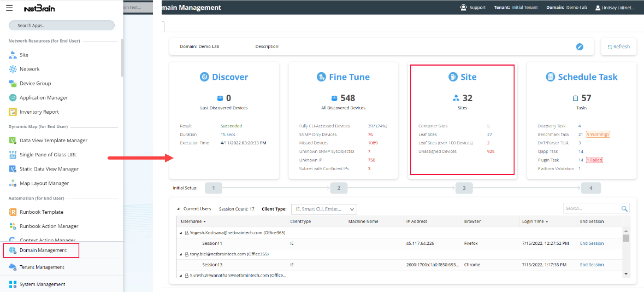Screen dimensions: 644x292
Task: Click the 1 Failed badge
Action: tap(594, 160)
